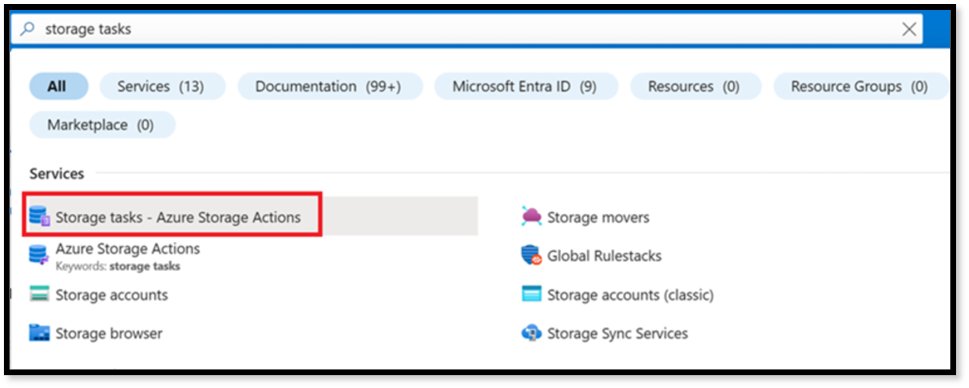Open the Storage movers service
969x388 pixels.
[598, 217]
